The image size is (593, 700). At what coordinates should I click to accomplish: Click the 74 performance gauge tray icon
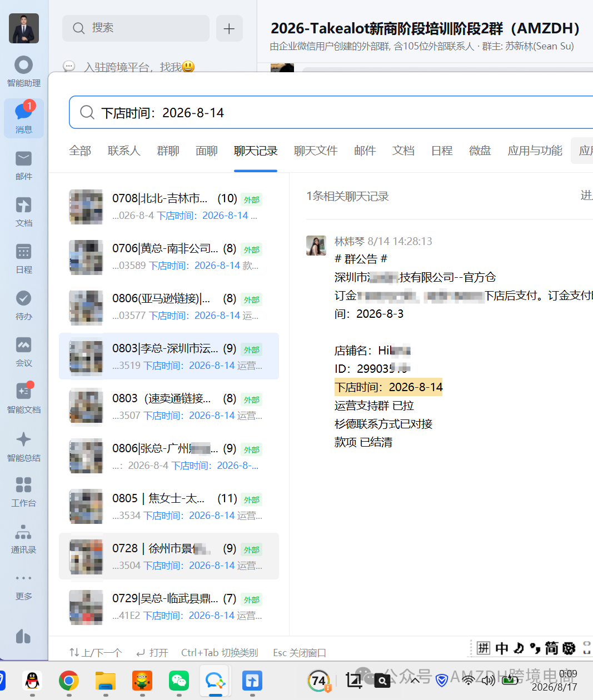319,681
